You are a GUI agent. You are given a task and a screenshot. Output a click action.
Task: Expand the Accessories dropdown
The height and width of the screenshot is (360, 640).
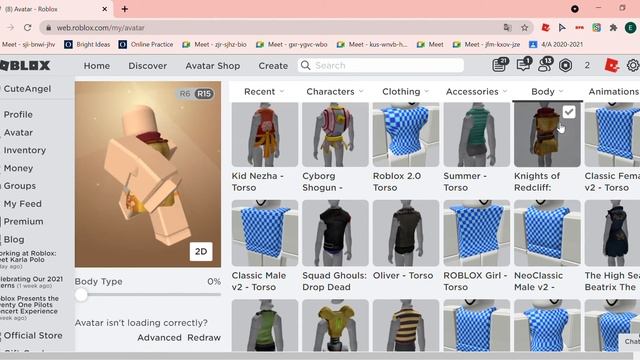pos(476,91)
